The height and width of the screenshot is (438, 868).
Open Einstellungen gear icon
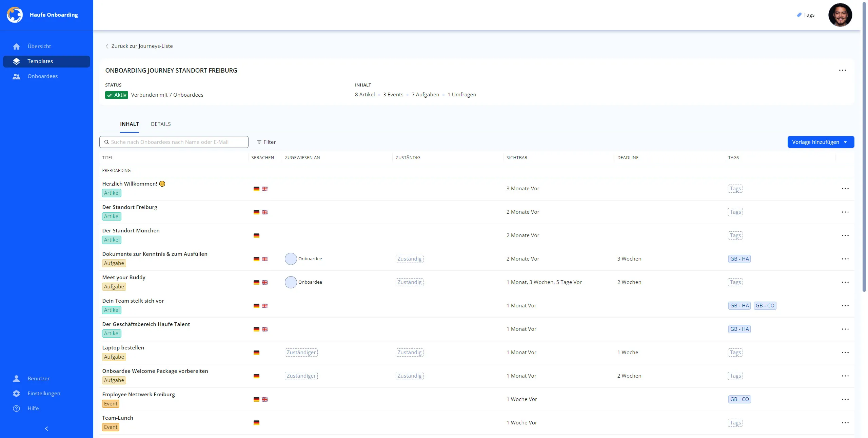click(x=16, y=394)
